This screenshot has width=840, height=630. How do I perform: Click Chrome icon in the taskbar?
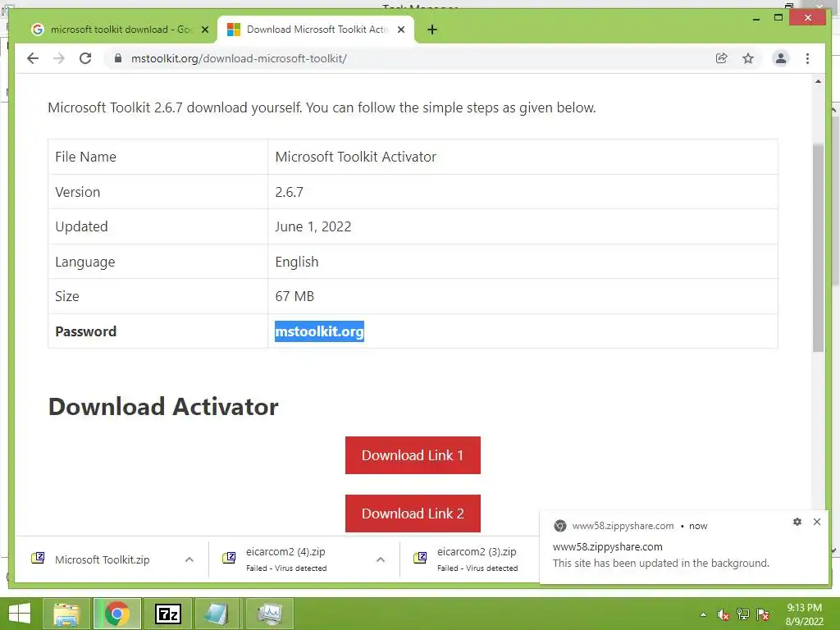click(x=116, y=614)
